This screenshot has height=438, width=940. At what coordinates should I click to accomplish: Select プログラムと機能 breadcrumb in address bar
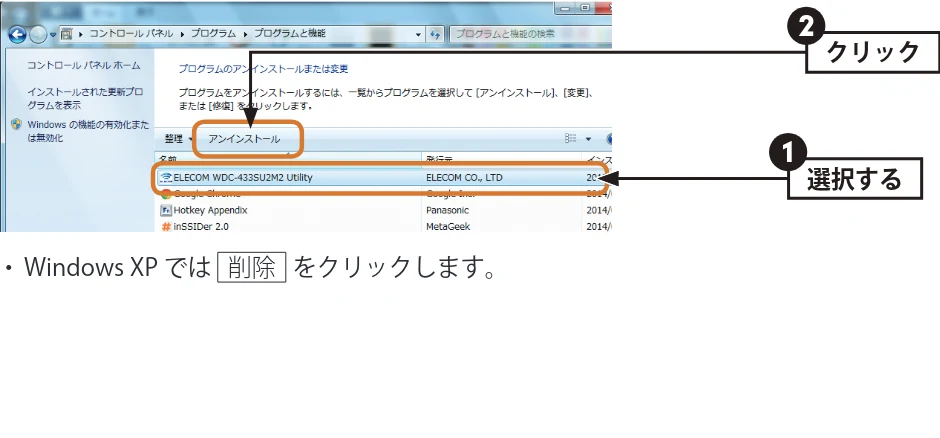coord(290,34)
